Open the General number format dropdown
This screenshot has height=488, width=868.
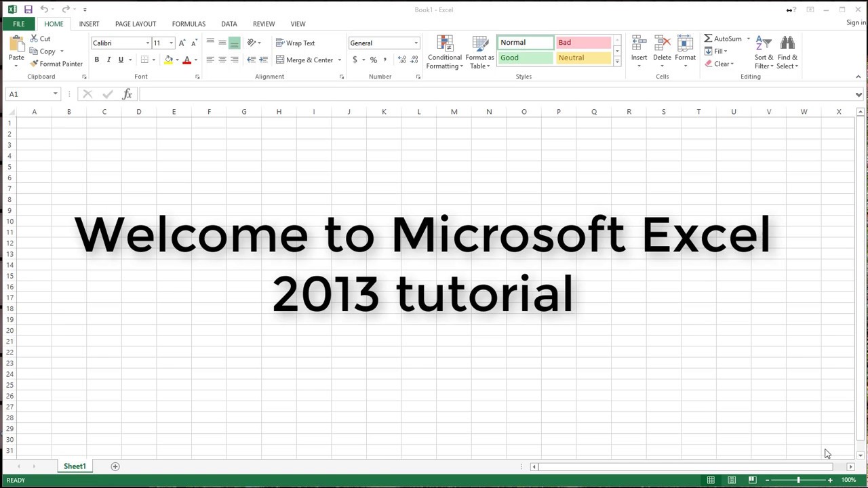pos(416,43)
